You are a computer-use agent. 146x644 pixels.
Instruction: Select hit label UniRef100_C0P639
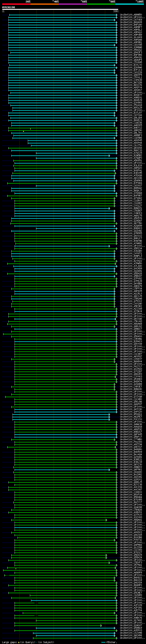[x=131, y=80]
